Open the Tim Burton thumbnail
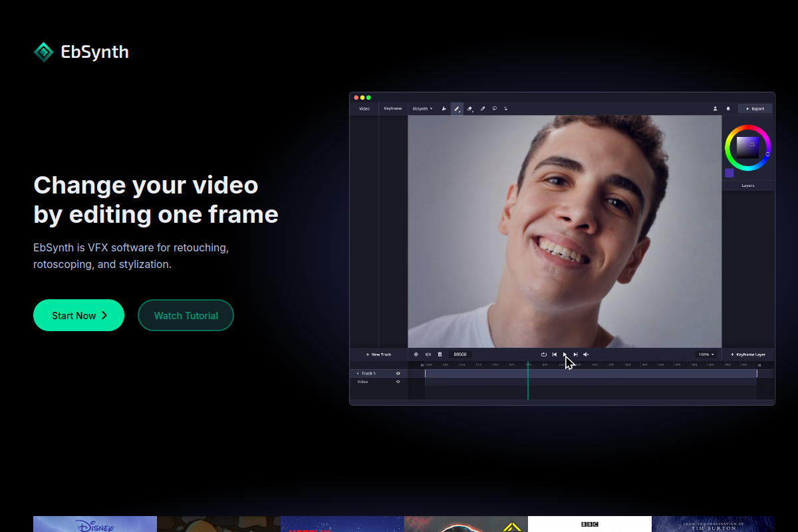Screen dimensions: 798x532 coord(714,524)
